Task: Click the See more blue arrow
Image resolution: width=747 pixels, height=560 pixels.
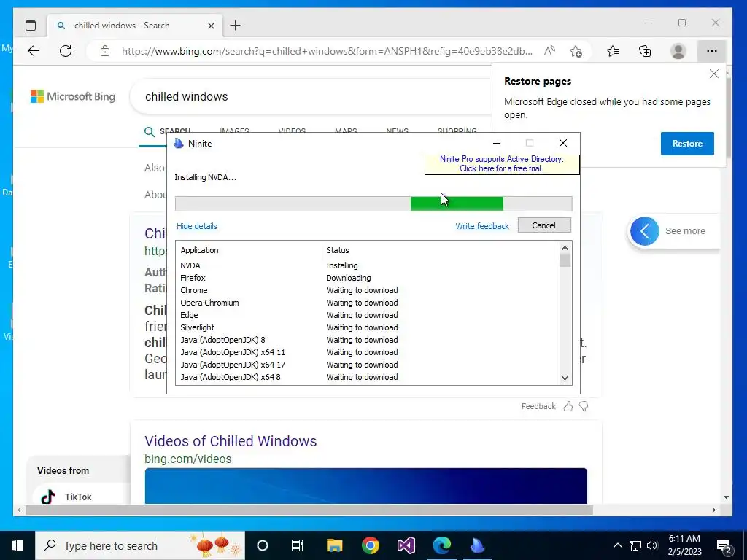Action: (645, 231)
